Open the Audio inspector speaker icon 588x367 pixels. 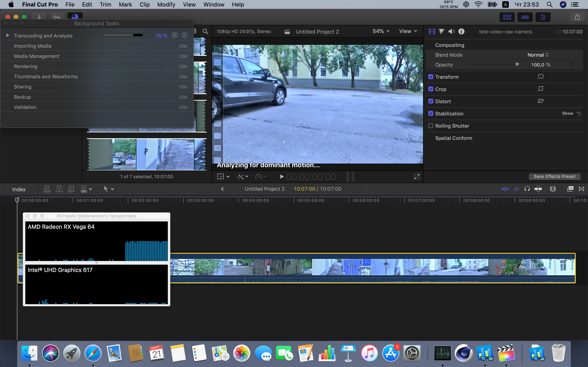pyautogui.click(x=451, y=32)
